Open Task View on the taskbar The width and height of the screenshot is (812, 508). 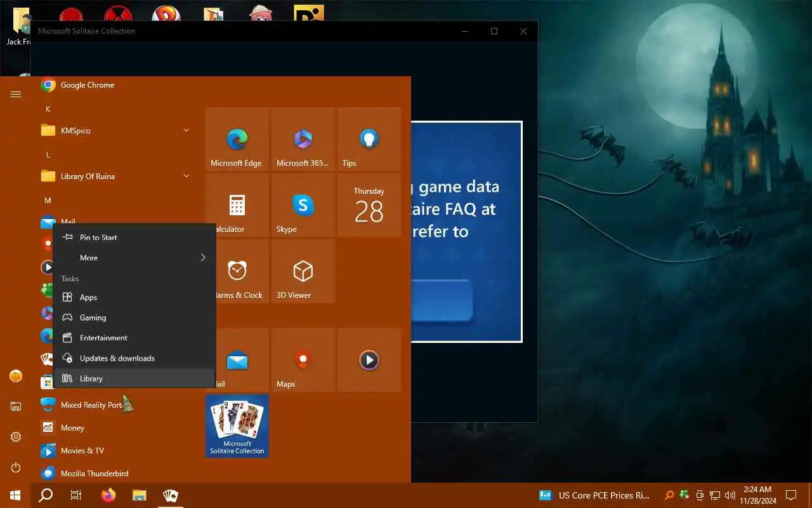76,495
